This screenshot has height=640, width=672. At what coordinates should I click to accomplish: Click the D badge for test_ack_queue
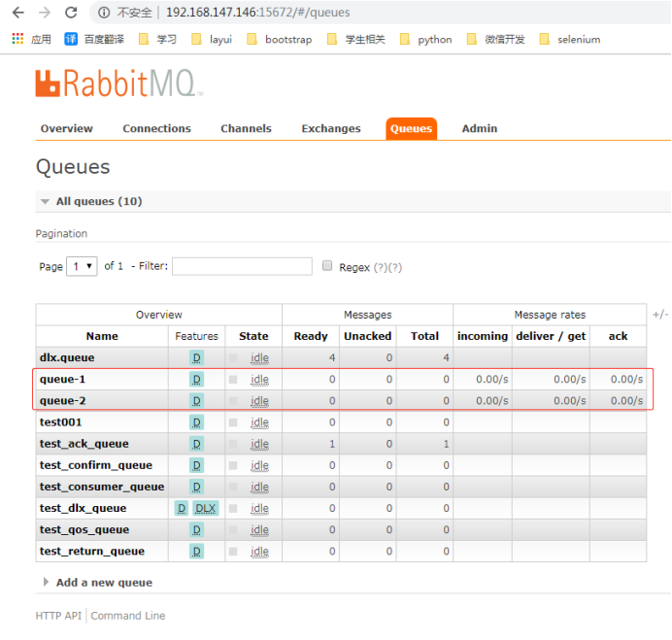(x=197, y=444)
